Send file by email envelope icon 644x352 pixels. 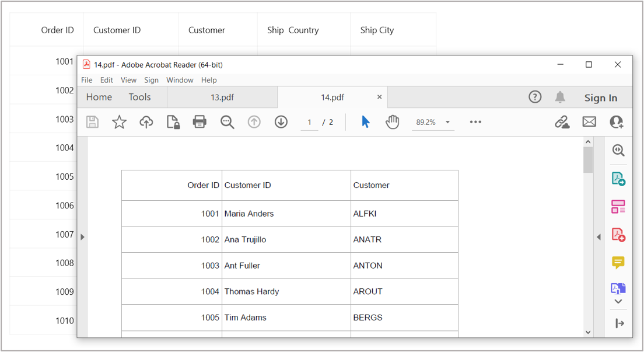(589, 122)
